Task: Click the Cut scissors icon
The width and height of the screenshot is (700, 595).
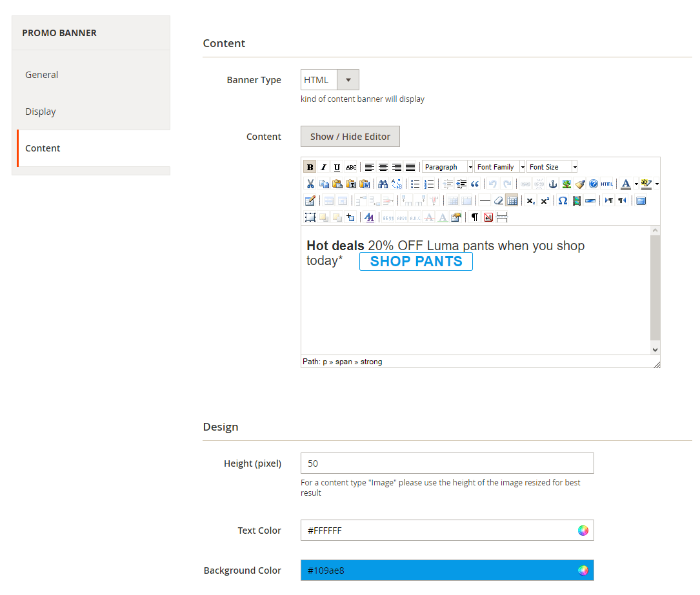Action: 310,184
